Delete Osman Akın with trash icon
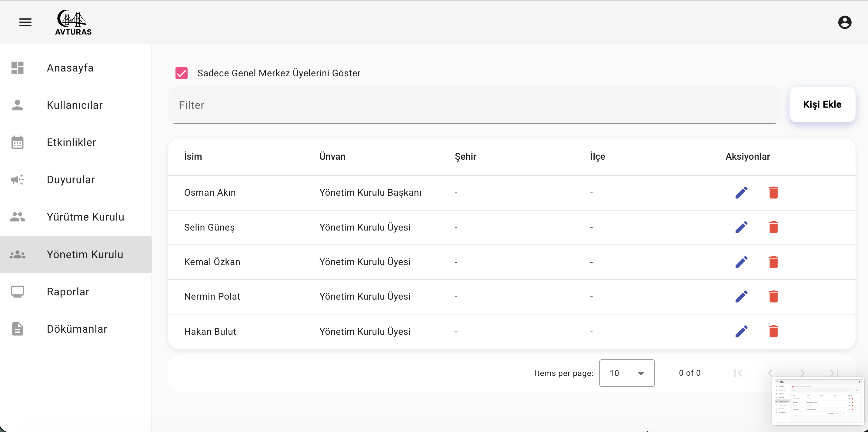 point(773,193)
